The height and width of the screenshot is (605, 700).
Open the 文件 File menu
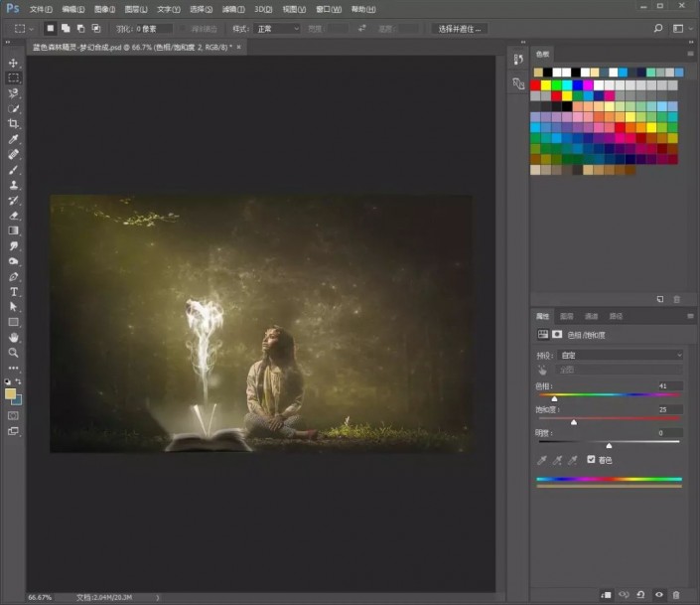coord(41,9)
